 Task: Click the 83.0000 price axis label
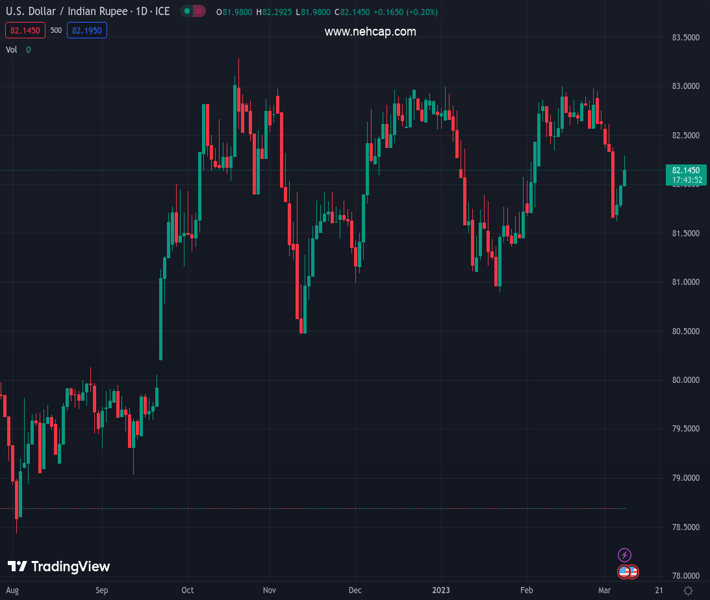coord(684,86)
